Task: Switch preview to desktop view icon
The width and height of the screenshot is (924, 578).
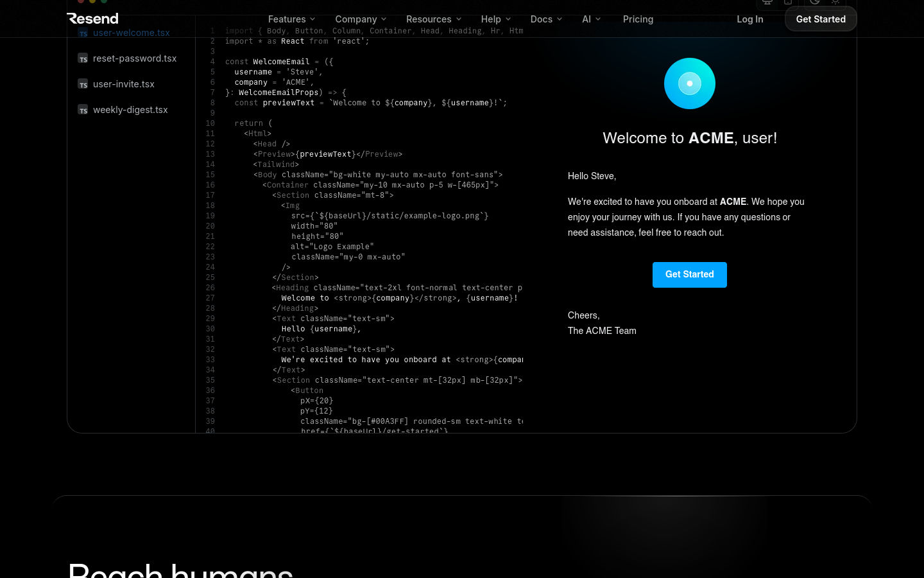Action: (767, 2)
